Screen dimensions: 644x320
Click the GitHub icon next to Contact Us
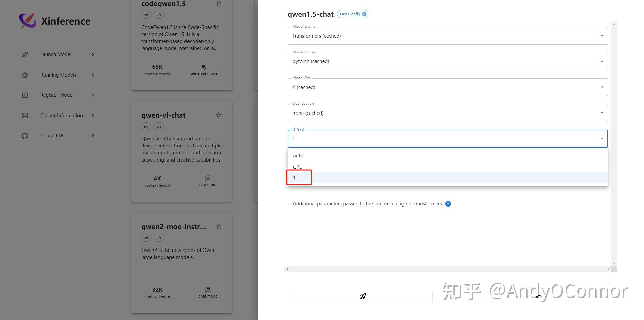25,136
